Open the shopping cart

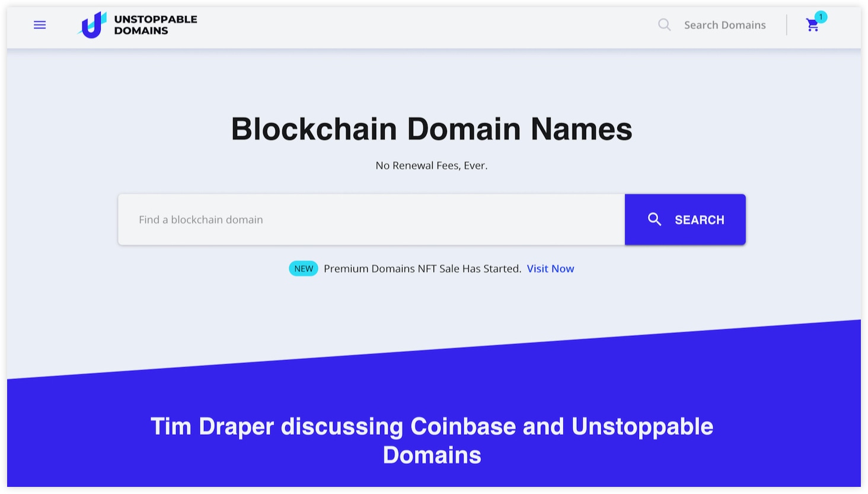click(812, 25)
